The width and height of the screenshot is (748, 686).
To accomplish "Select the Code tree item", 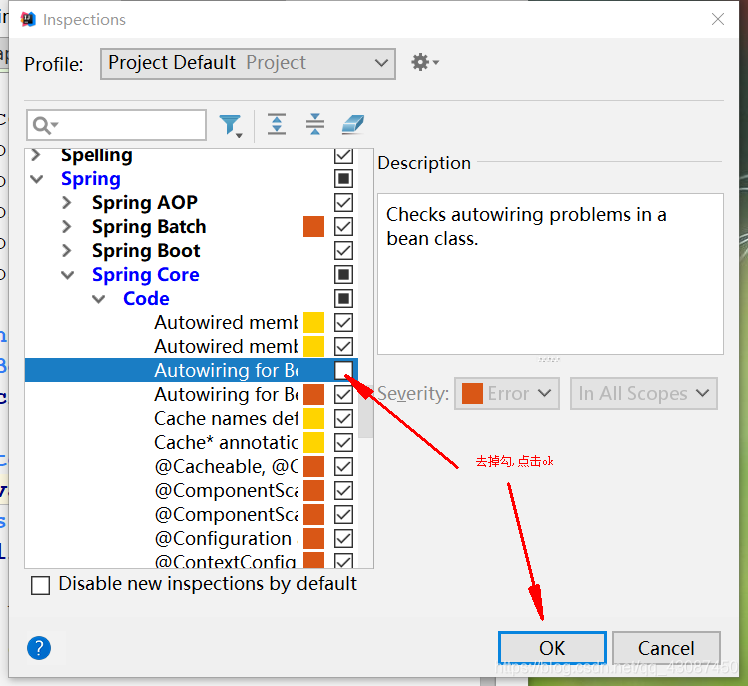I will coord(146,299).
